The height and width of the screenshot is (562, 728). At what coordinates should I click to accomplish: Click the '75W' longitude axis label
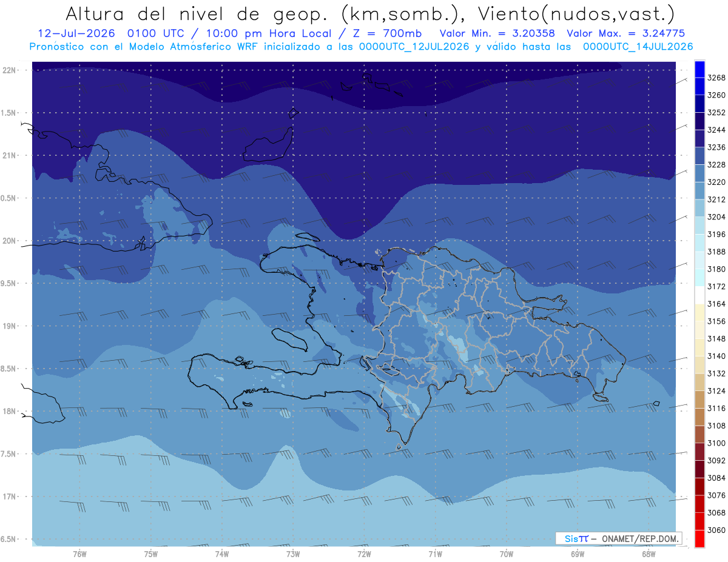151,554
